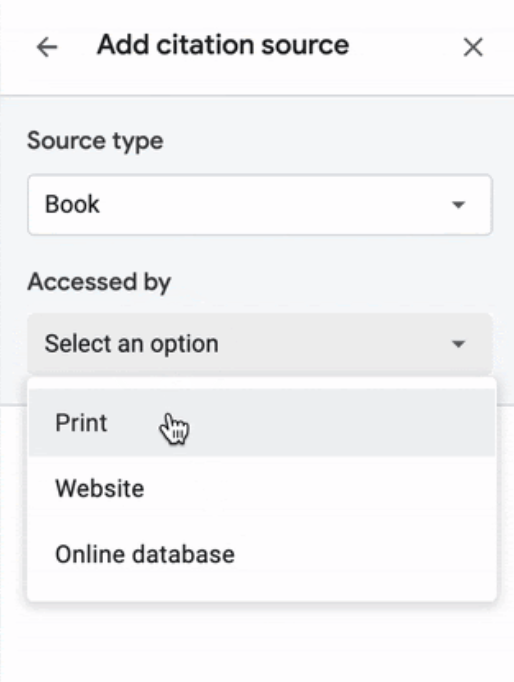
Task: Go back using the left arrow icon
Action: pyautogui.click(x=47, y=47)
